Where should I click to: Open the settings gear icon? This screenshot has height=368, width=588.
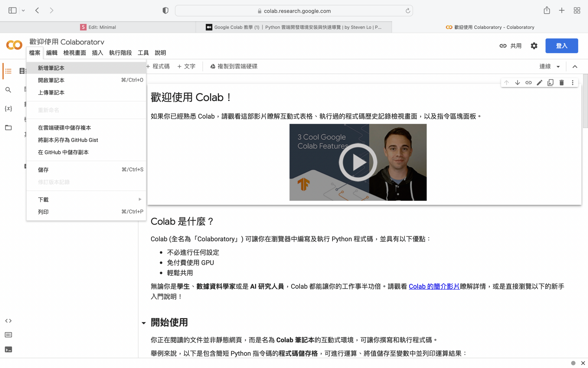[534, 46]
